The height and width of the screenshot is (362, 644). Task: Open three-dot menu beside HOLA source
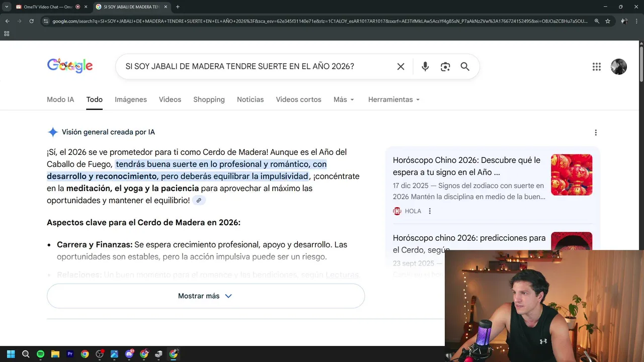click(430, 211)
